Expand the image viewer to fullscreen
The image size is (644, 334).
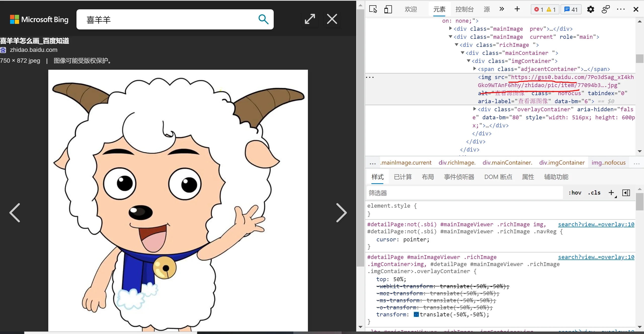click(x=310, y=19)
